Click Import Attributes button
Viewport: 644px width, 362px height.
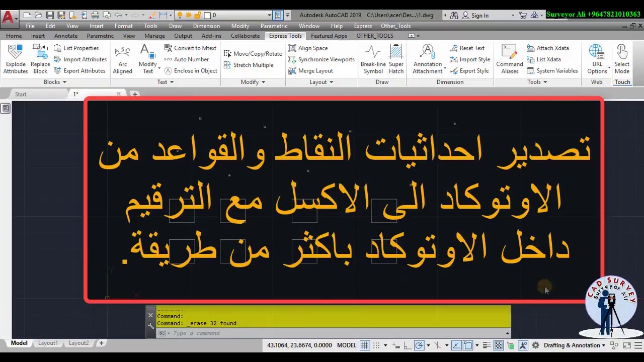click(x=80, y=59)
